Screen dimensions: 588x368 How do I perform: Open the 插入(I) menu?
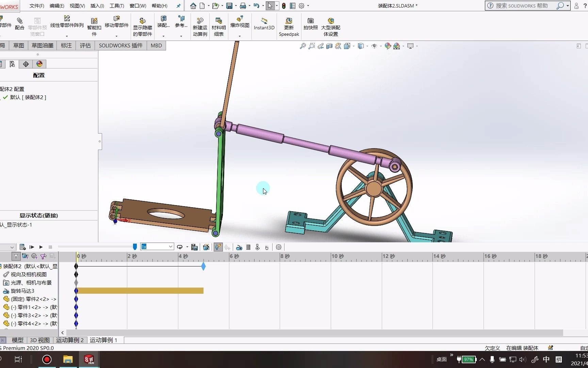click(x=97, y=6)
